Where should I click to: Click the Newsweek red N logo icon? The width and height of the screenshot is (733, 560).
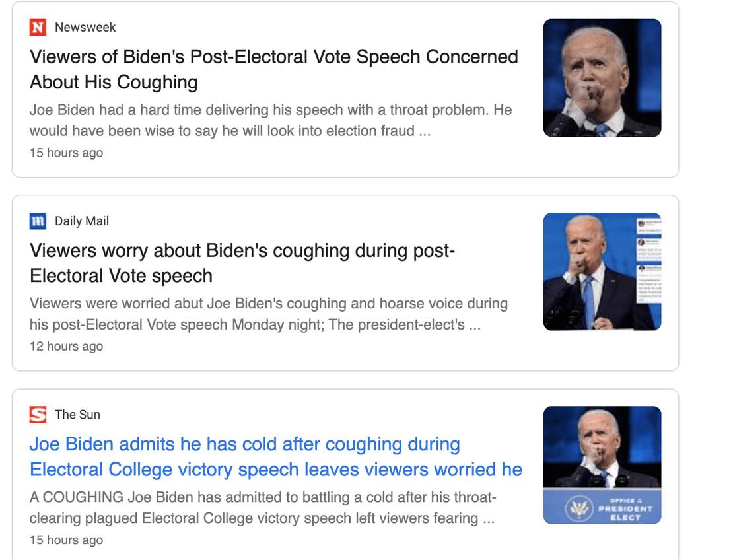tap(38, 27)
